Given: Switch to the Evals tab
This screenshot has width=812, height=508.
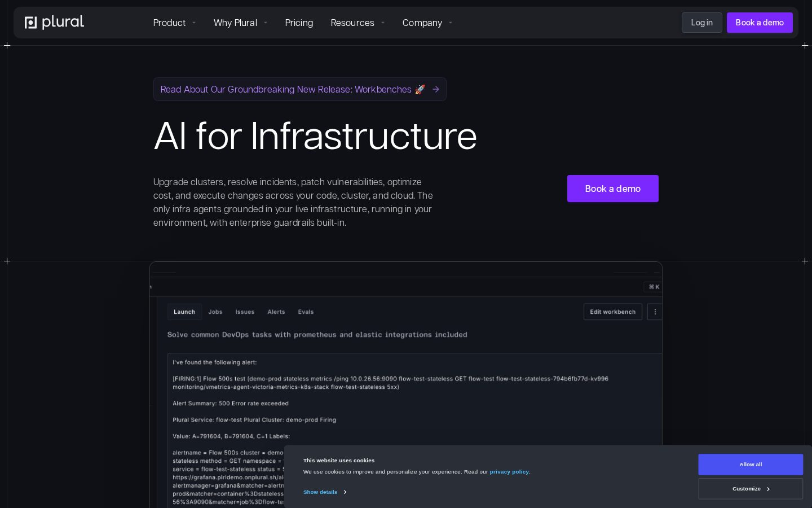Looking at the screenshot, I should coord(306,312).
